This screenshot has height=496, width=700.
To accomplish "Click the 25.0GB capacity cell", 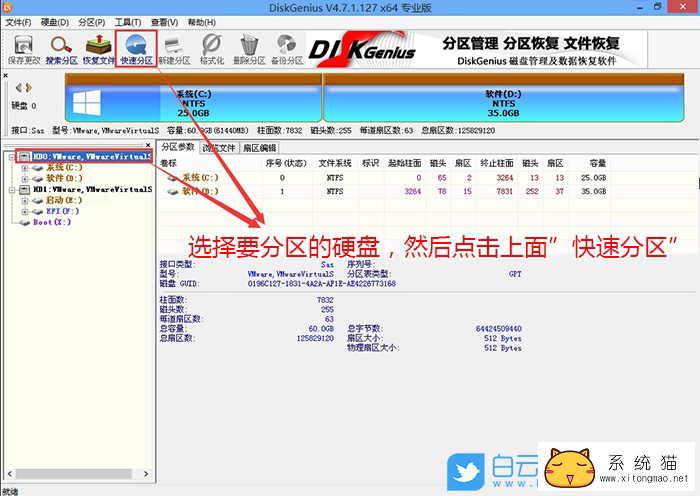I will click(593, 178).
